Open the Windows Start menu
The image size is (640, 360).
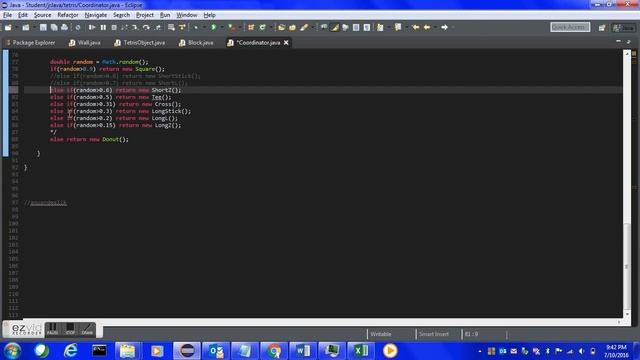tap(12, 351)
